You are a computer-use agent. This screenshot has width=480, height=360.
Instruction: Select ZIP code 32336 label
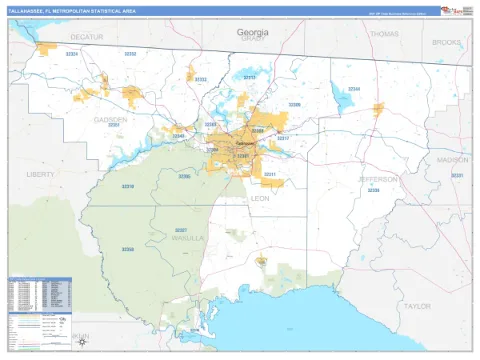click(x=373, y=190)
